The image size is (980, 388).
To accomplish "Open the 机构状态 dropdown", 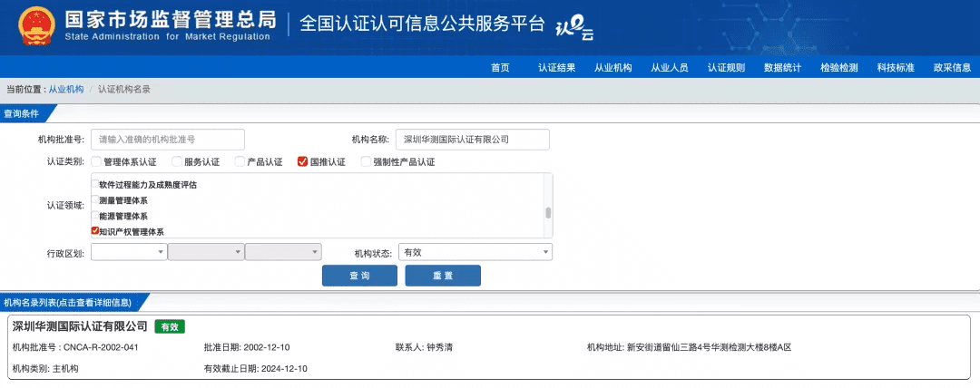I will (x=475, y=252).
